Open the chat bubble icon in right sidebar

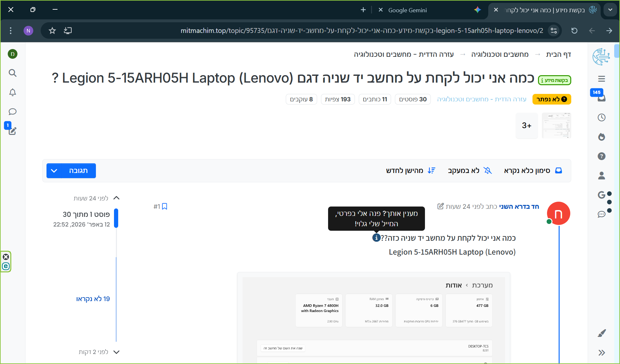601,214
